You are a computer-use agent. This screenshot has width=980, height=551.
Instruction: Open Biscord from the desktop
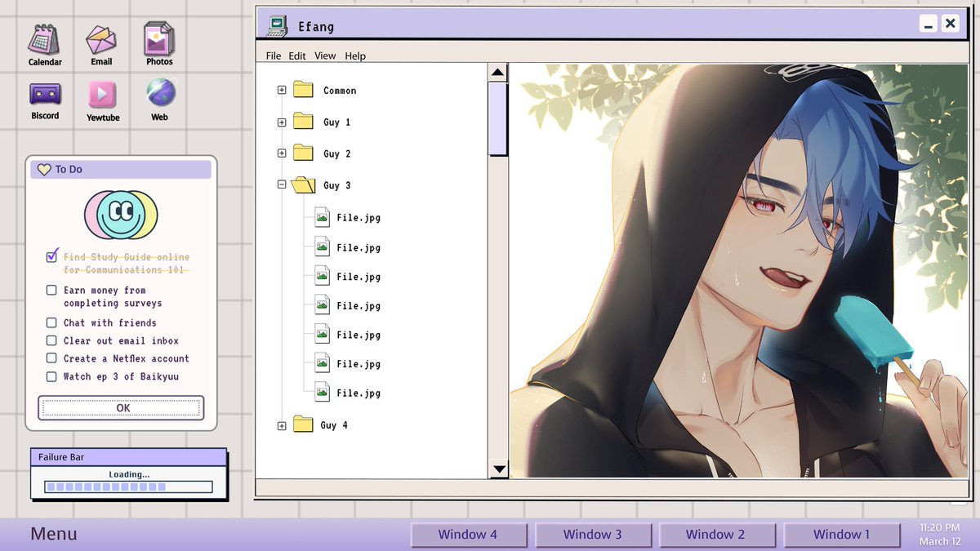(x=45, y=94)
